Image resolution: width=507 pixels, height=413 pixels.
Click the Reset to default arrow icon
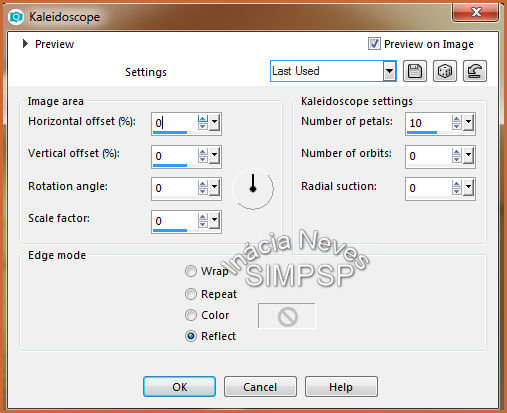click(475, 71)
